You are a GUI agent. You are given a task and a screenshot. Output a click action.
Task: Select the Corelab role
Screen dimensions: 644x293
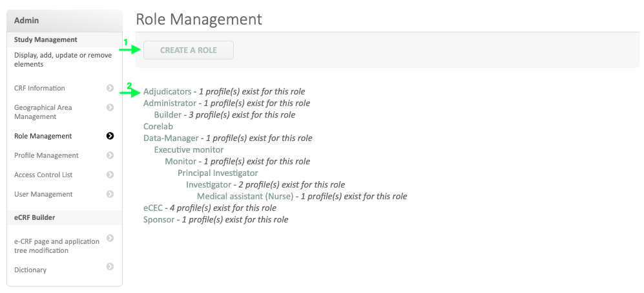[x=158, y=127]
